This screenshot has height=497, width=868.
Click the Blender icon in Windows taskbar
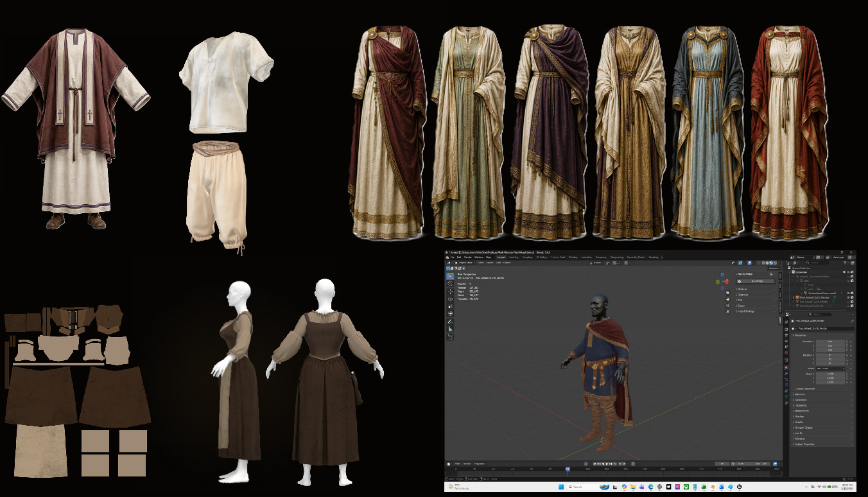coord(713,487)
